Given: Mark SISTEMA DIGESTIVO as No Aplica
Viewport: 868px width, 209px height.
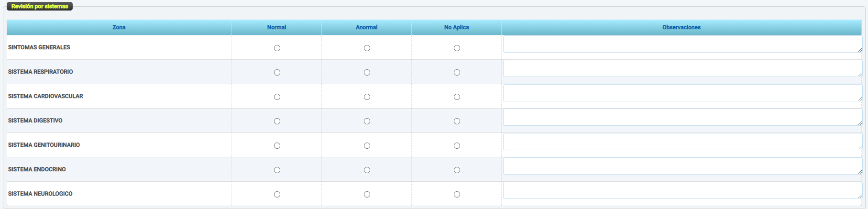Looking at the screenshot, I should pos(457,121).
